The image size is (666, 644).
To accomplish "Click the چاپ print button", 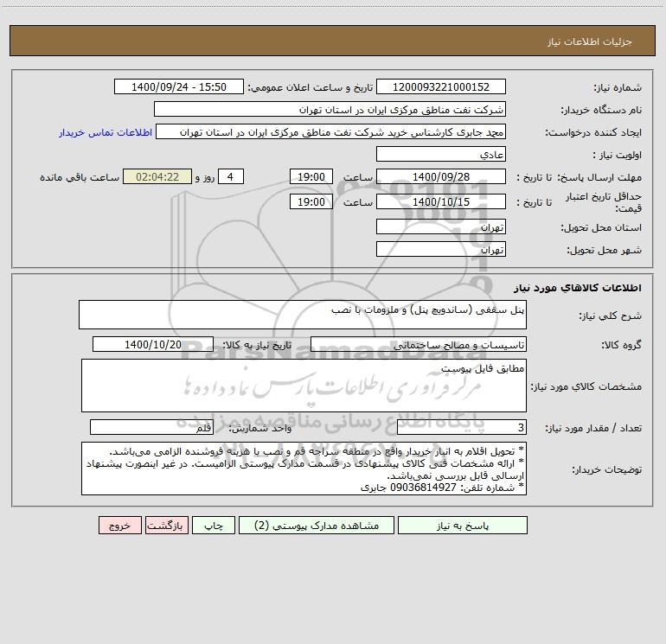I will [214, 525].
